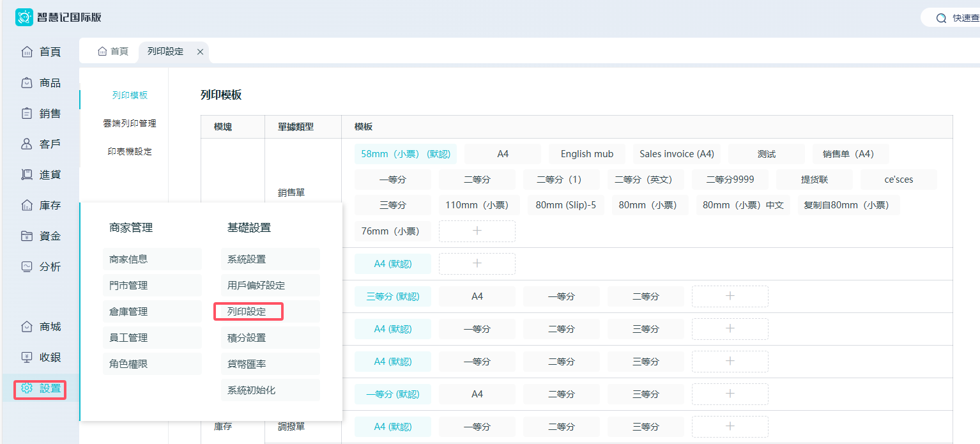Click the quick search magnifier icon
The width and height of the screenshot is (980, 444).
point(941,18)
